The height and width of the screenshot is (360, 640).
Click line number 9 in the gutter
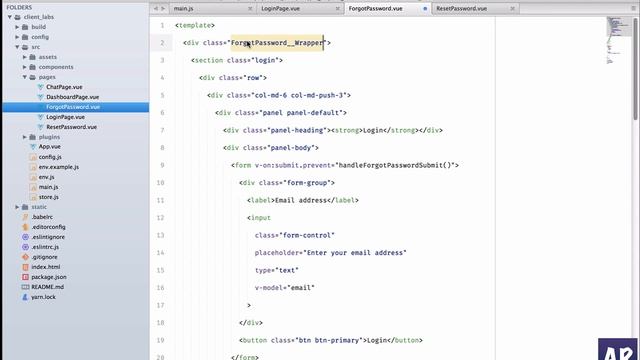pos(162,165)
